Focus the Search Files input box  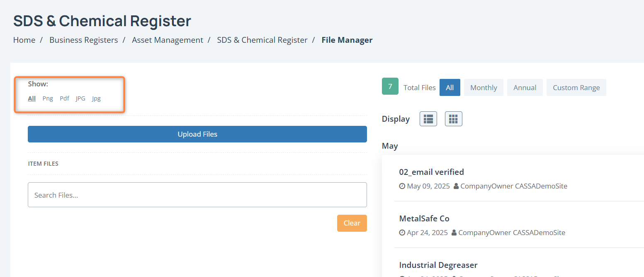[x=197, y=195]
